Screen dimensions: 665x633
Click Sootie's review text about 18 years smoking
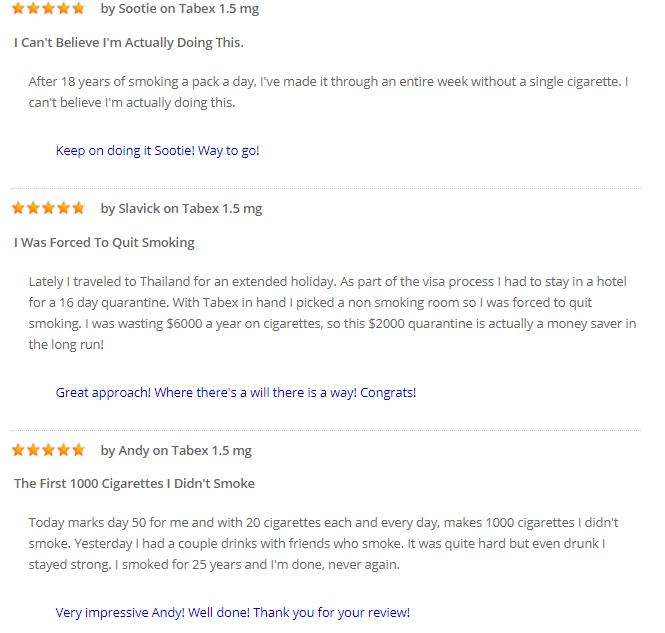click(328, 92)
